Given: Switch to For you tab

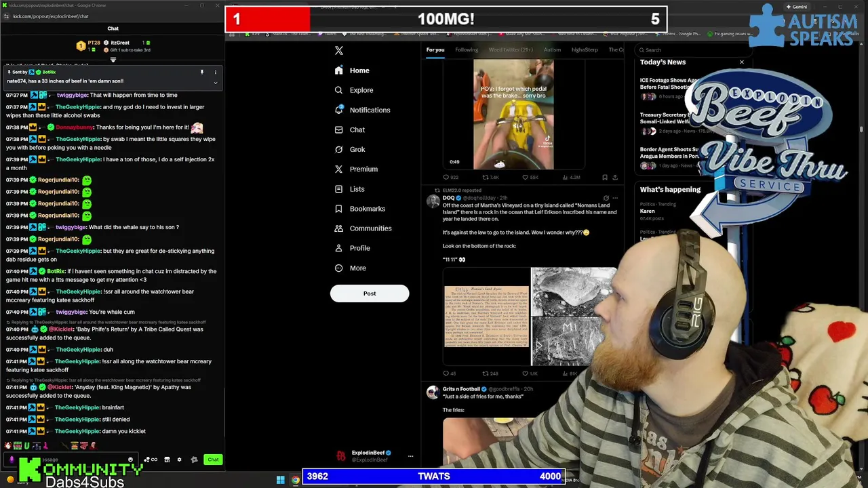Looking at the screenshot, I should click(435, 49).
